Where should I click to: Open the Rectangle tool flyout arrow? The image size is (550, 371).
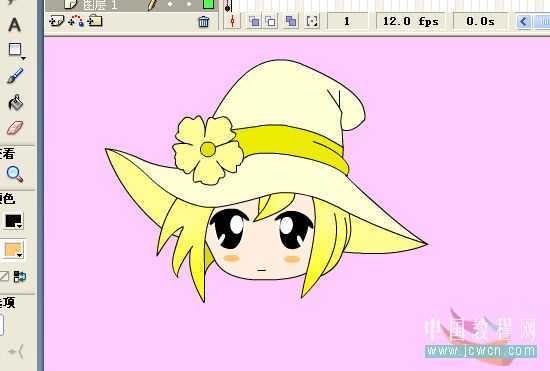[x=23, y=58]
